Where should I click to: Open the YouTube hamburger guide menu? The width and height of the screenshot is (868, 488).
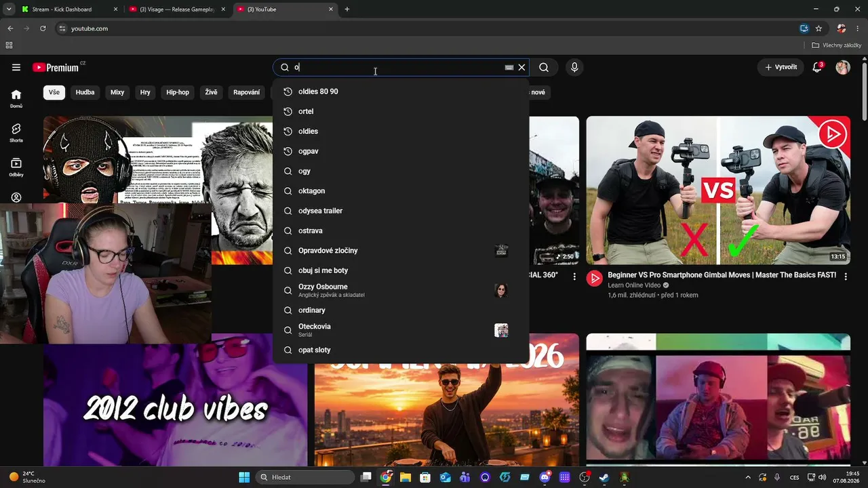pyautogui.click(x=16, y=67)
